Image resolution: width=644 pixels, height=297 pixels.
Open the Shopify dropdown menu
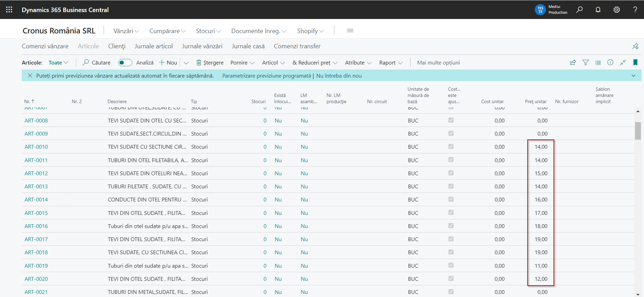click(x=311, y=31)
